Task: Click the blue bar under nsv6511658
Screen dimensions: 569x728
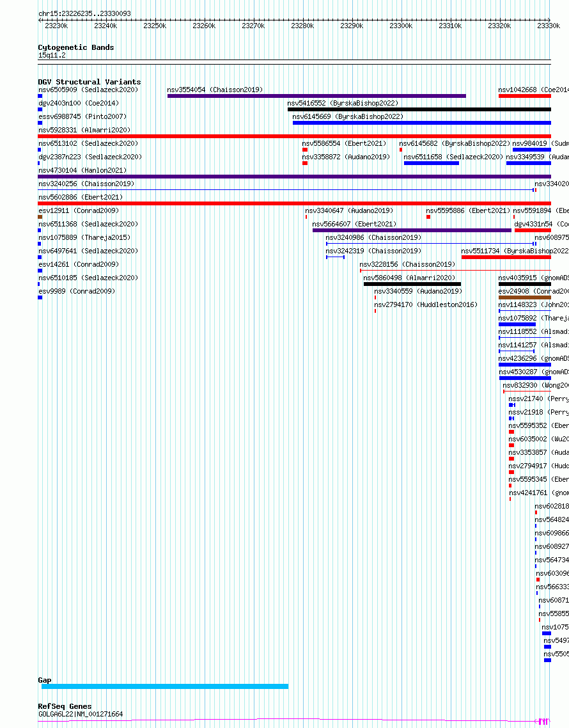Action: pos(431,163)
